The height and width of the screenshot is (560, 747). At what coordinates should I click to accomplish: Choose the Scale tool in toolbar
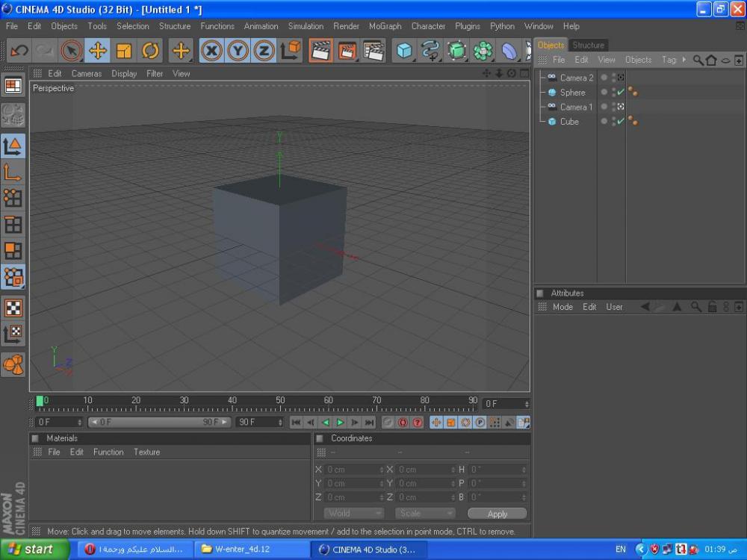[x=124, y=51]
